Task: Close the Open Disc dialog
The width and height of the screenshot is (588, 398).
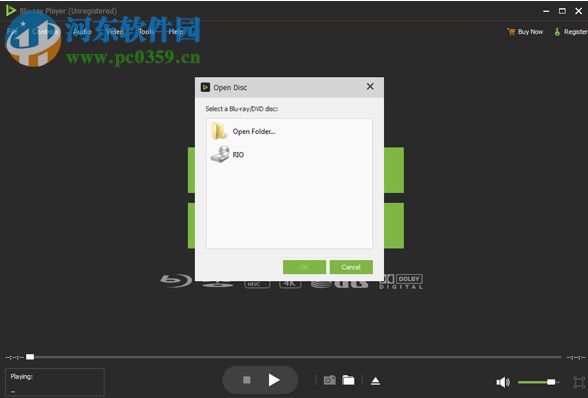Action: 370,87
